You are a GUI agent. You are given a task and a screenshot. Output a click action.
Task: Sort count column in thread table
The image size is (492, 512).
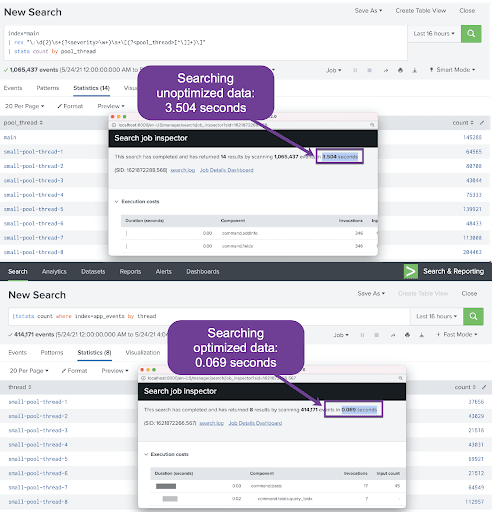pos(465,387)
